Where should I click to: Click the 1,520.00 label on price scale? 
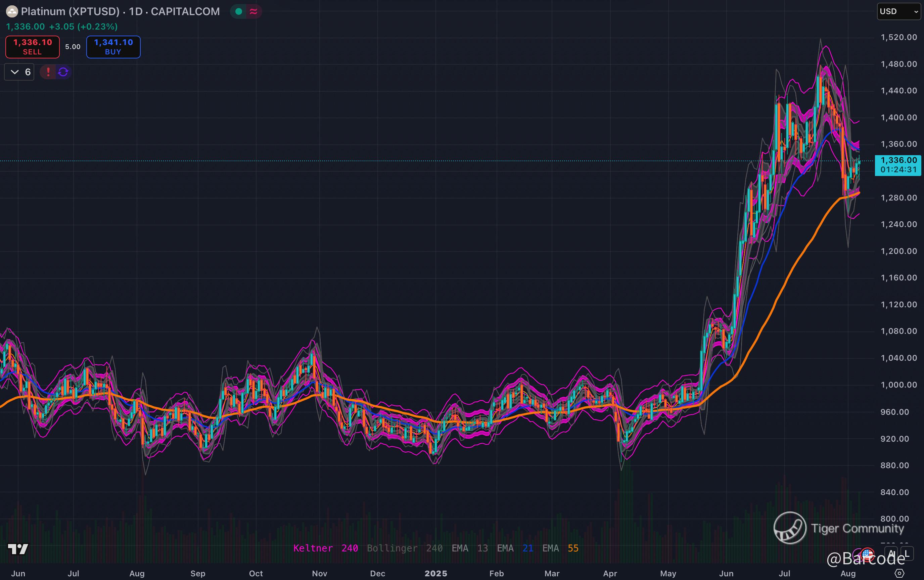click(899, 37)
